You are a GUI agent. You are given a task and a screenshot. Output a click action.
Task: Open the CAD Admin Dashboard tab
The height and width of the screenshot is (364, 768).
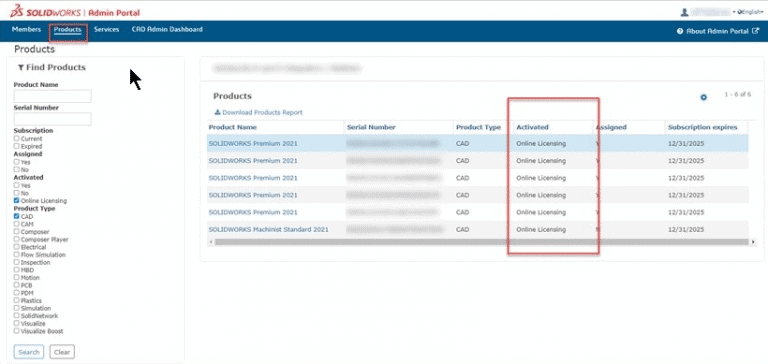[167, 29]
